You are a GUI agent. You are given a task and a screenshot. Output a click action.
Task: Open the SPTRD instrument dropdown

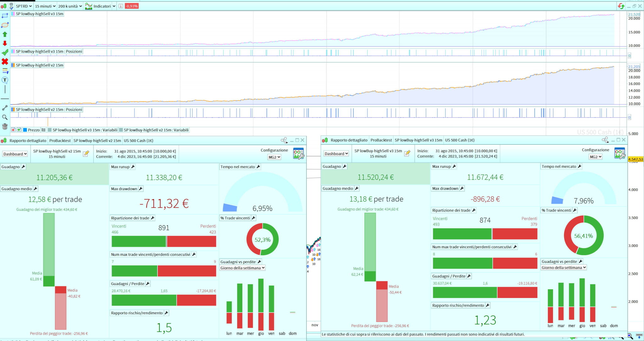[x=24, y=6]
